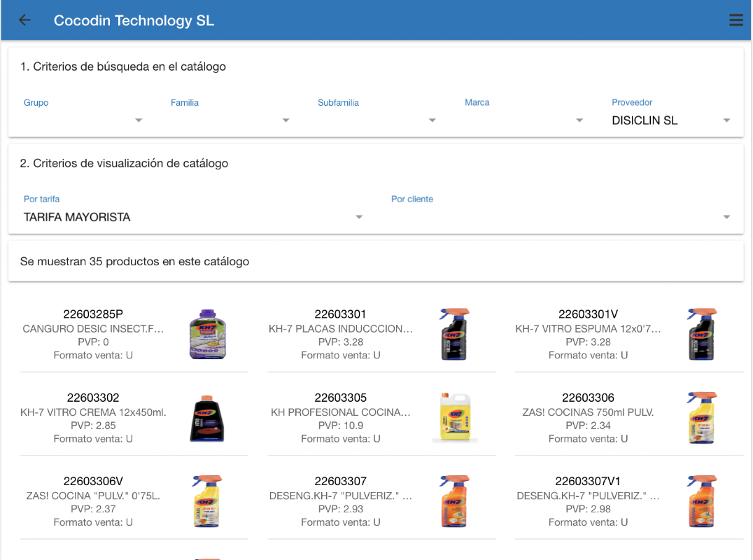The width and height of the screenshot is (753, 560).
Task: Open the Por cliente dropdown
Action: tap(561, 217)
